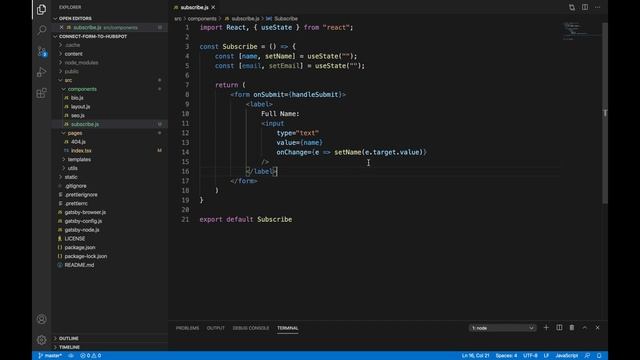Screen dimensions: 640x360
Task: Open the Explorer view in activity bar
Action: 41,9
